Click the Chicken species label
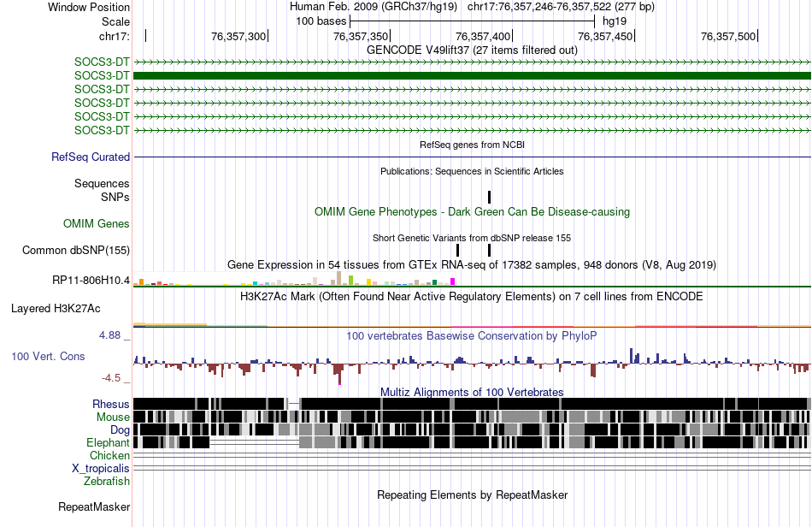812x527 pixels. click(109, 455)
